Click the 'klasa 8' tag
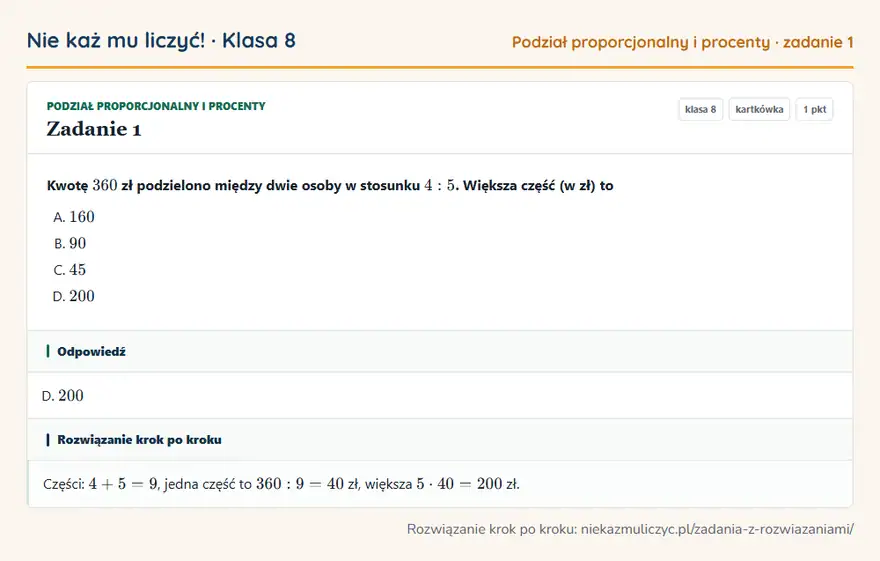The height and width of the screenshot is (561, 880). pyautogui.click(x=700, y=109)
